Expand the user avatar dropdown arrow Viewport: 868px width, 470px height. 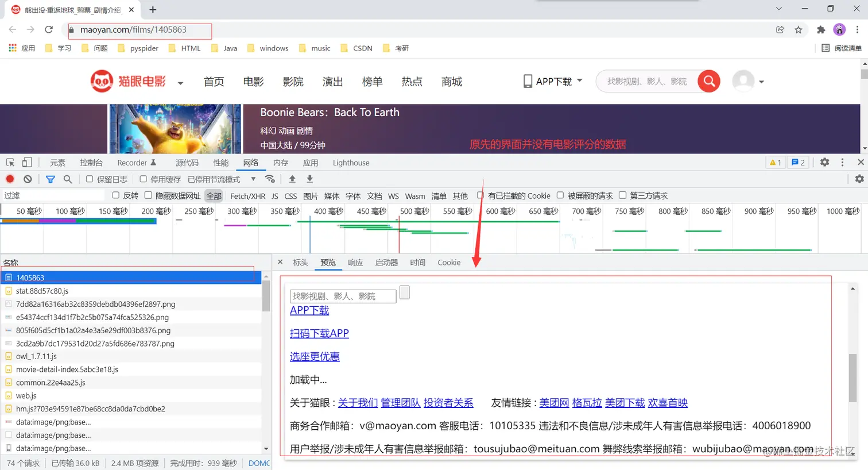tap(761, 82)
